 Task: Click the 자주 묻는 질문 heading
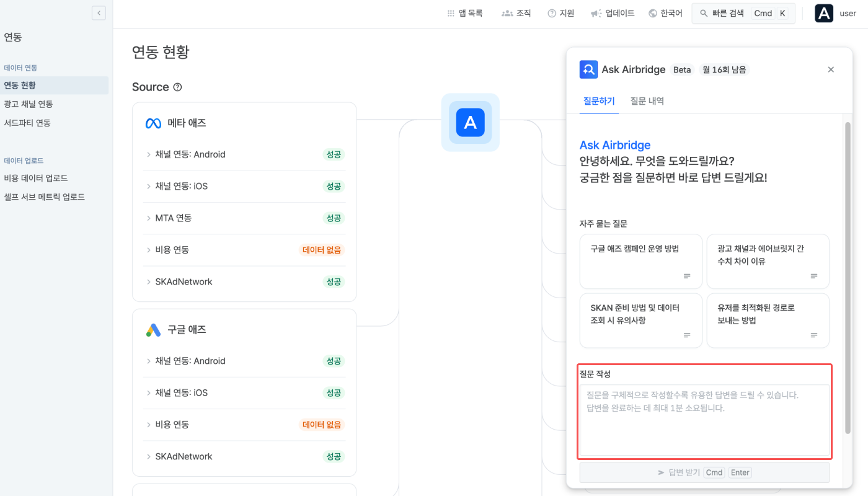pyautogui.click(x=604, y=224)
